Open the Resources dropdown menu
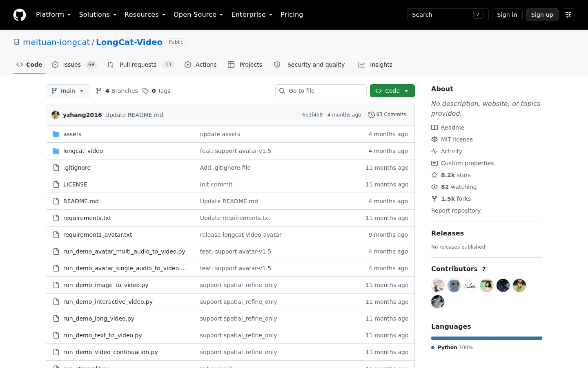 tap(145, 15)
